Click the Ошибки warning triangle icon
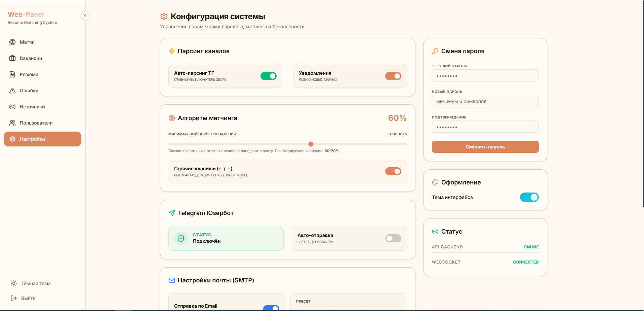Image resolution: width=644 pixels, height=311 pixels. click(x=12, y=91)
